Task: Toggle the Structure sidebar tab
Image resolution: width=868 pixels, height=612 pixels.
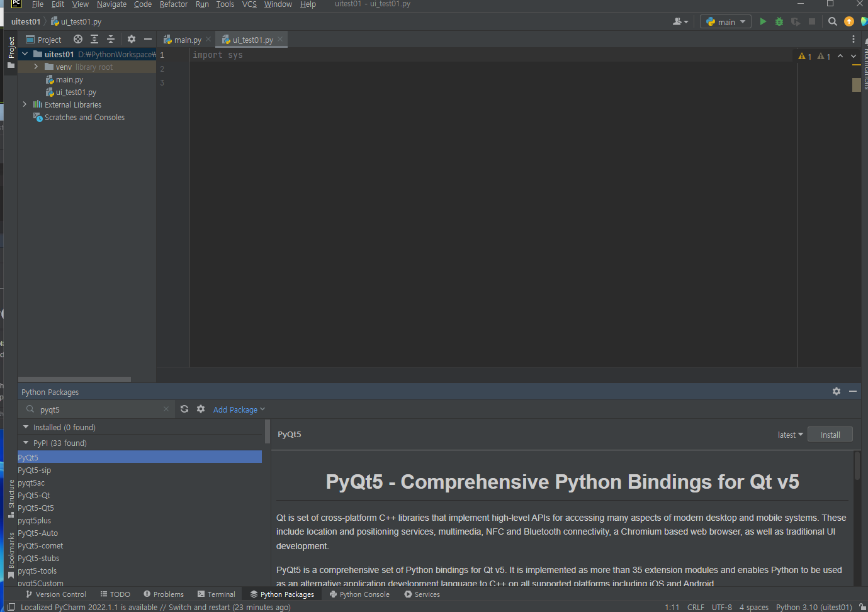Action: click(x=11, y=498)
